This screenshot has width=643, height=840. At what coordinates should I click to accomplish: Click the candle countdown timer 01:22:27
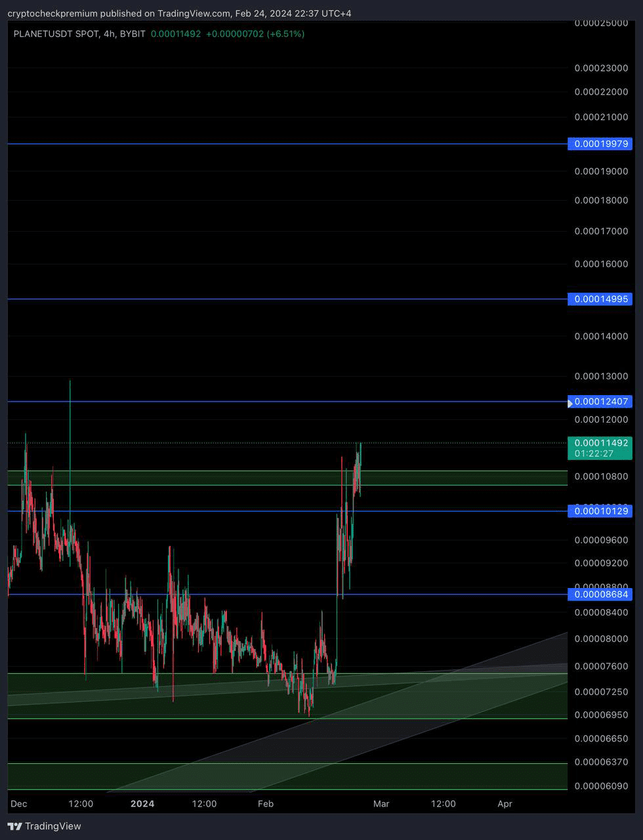click(x=594, y=453)
